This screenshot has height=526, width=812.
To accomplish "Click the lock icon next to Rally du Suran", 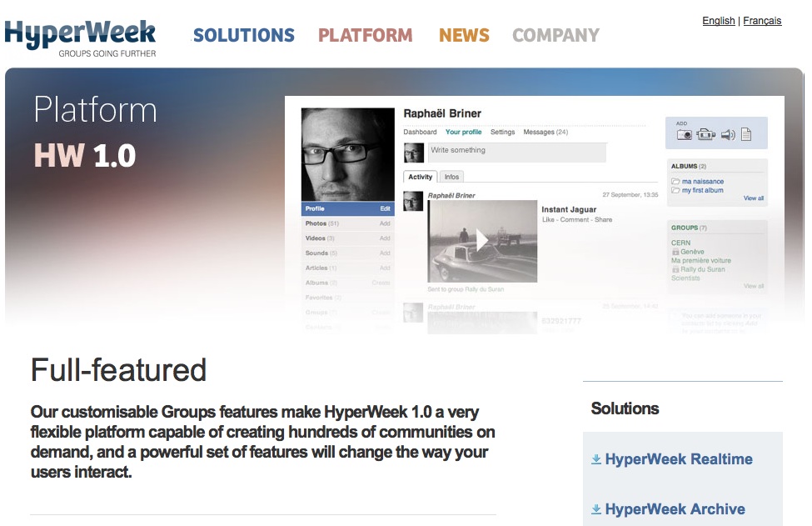I will [675, 269].
